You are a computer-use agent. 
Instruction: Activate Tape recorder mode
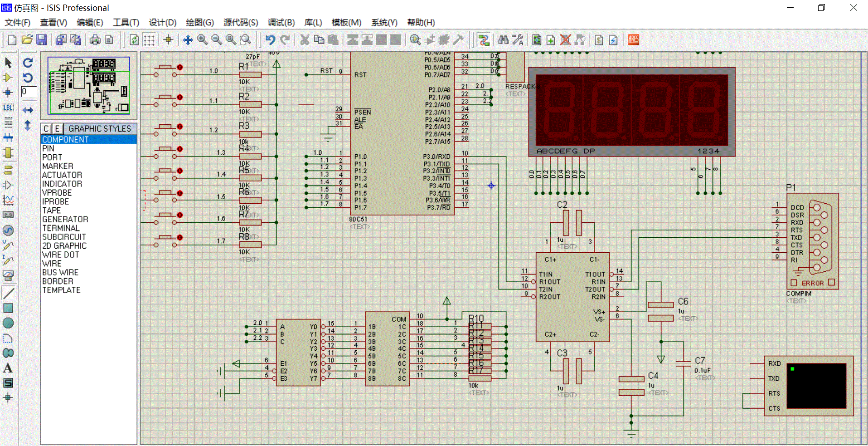click(8, 215)
